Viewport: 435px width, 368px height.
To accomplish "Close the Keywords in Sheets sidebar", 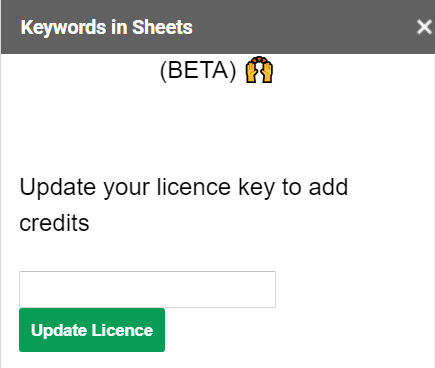I will pos(424,27).
